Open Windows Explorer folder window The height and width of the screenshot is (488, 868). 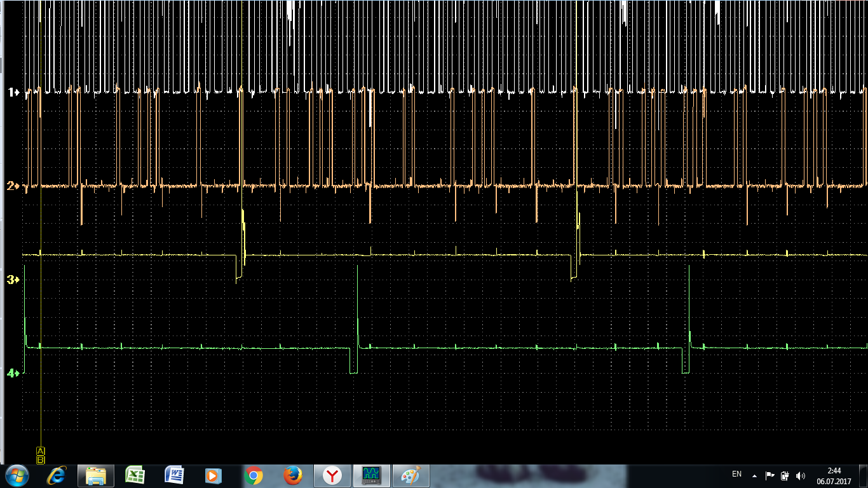tap(96, 475)
